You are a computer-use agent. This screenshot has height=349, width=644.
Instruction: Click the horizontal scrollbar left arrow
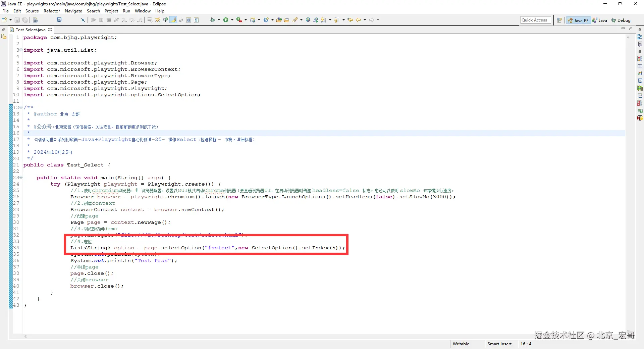click(25, 336)
